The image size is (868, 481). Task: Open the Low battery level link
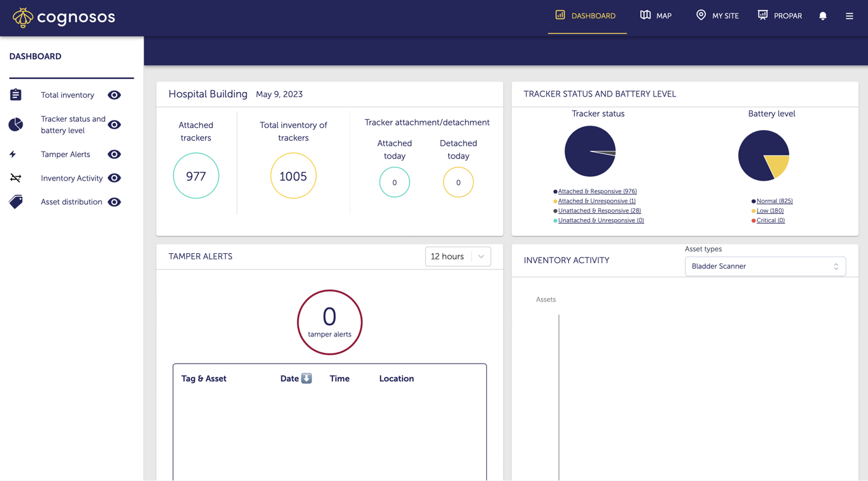point(770,210)
